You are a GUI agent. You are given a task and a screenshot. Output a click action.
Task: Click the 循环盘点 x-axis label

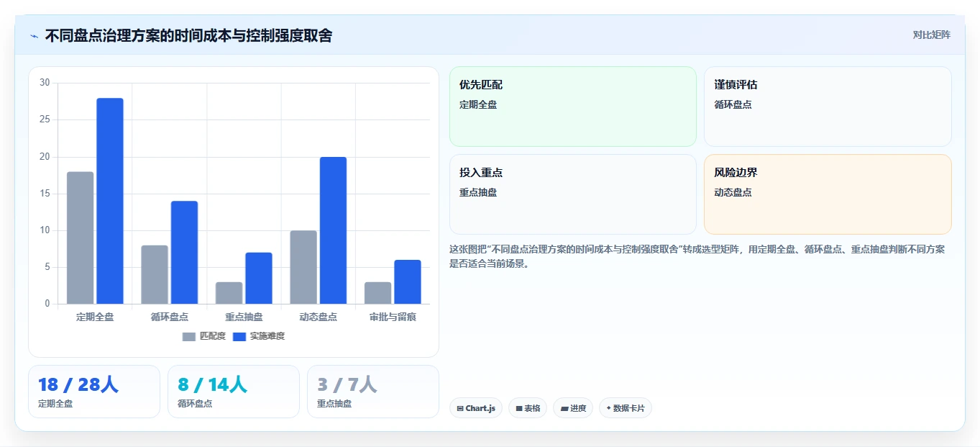(170, 317)
